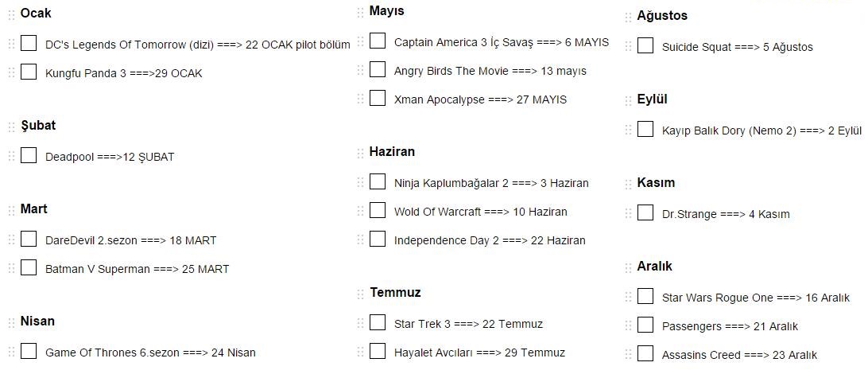Click drag handle beside Ocak heading
868x374 pixels.
point(12,14)
